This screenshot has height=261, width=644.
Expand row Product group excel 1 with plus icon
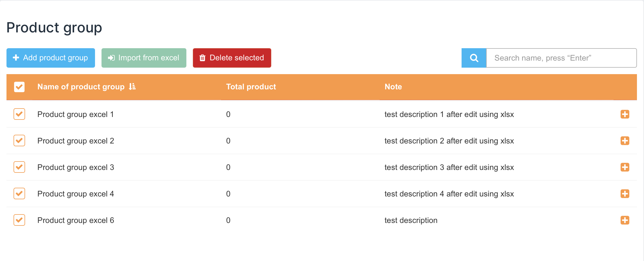[x=625, y=114]
